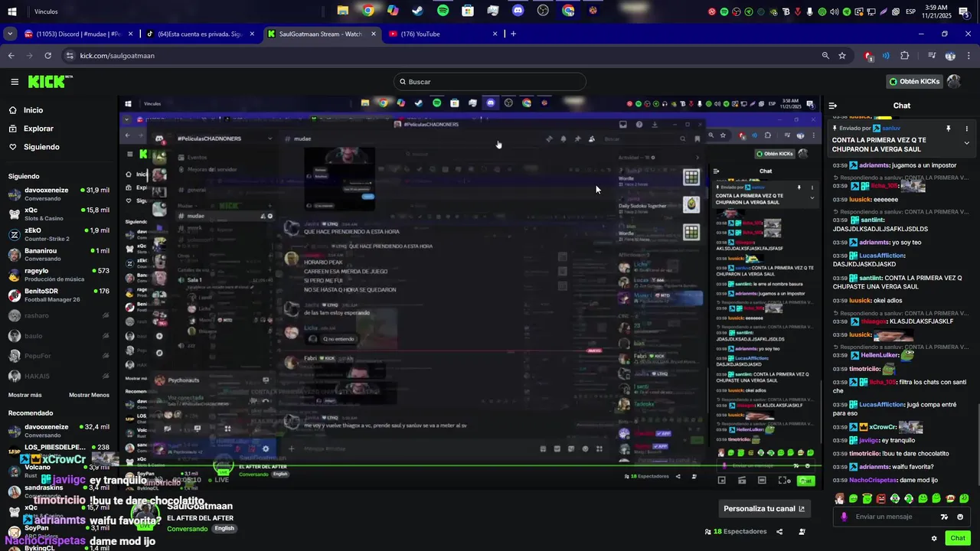Open Explorar in the sidebar
This screenshot has width=980, height=551.
coord(38,129)
